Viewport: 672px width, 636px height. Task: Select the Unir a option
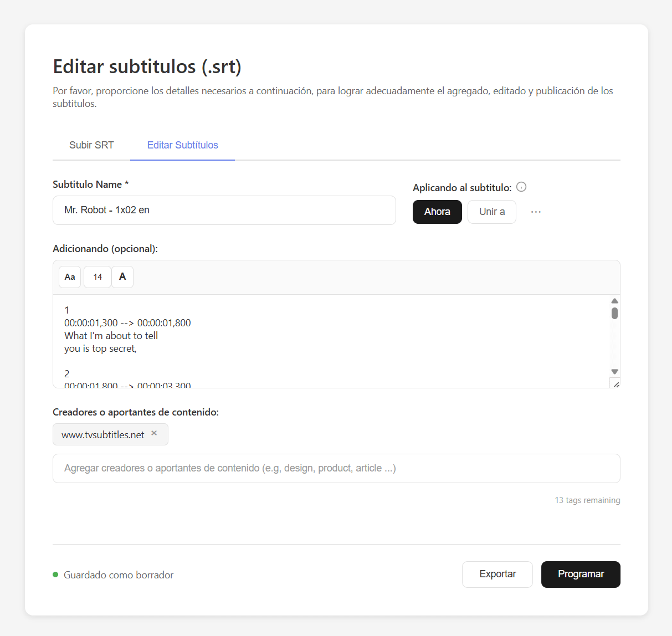point(492,212)
